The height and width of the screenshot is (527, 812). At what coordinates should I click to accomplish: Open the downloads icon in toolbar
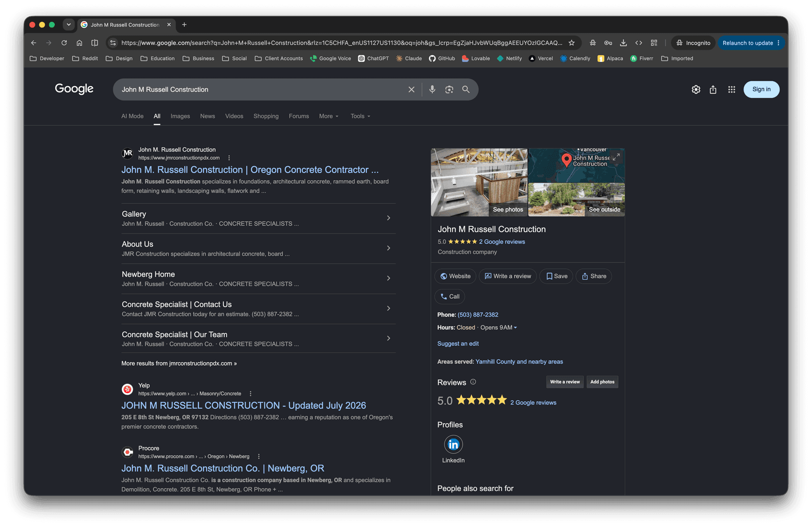[x=623, y=43]
